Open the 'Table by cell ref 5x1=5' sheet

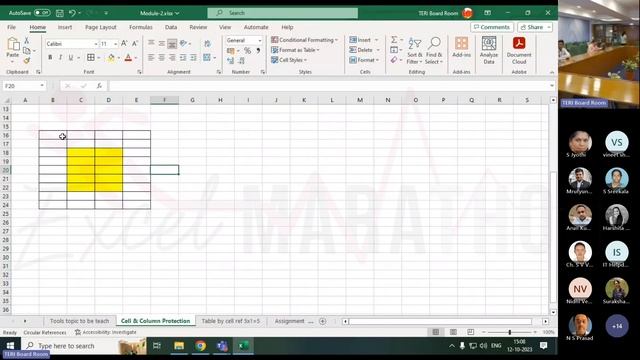[x=231, y=321]
